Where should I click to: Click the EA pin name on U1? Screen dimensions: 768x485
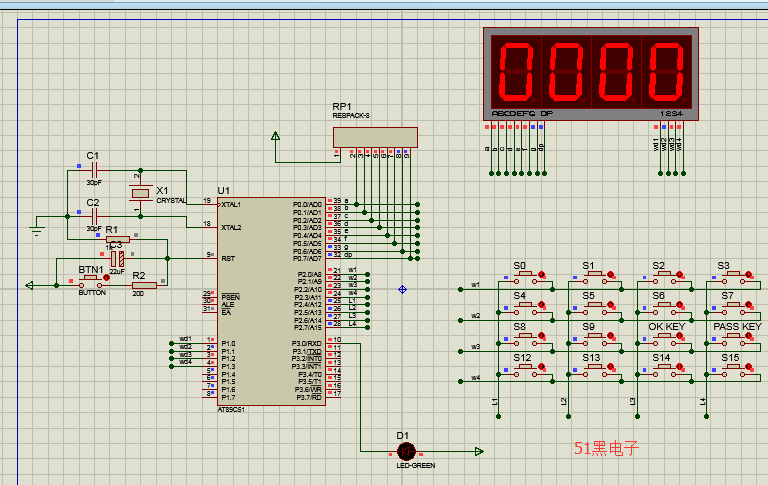pos(226,313)
